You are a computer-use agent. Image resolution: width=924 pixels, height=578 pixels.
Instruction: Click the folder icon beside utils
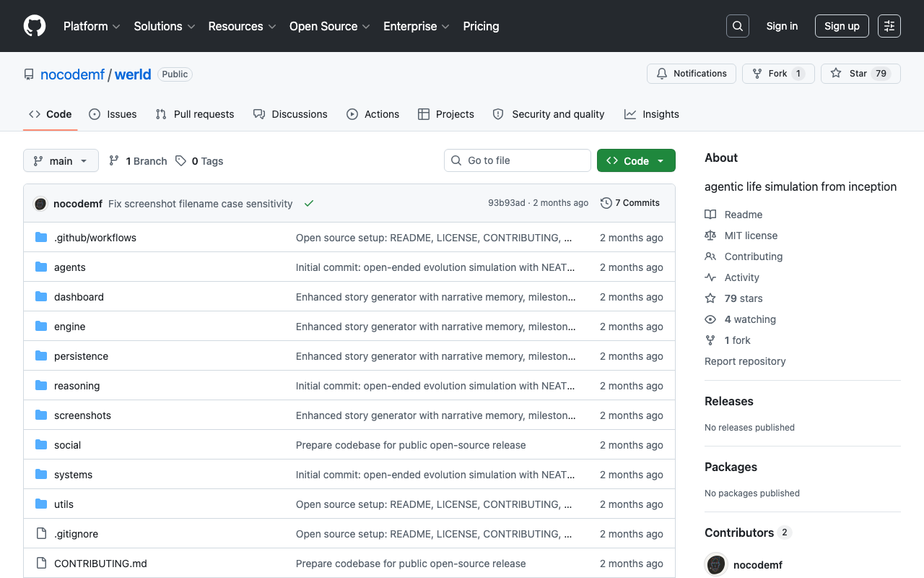(41, 504)
